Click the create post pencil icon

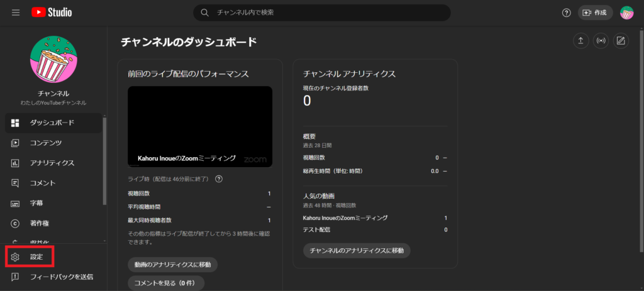pyautogui.click(x=621, y=41)
